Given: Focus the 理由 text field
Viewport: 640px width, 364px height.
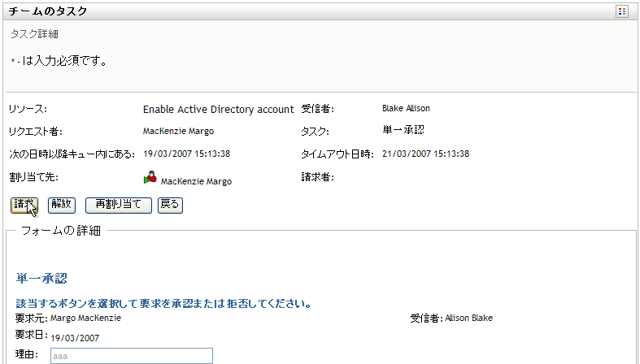Looking at the screenshot, I should pos(131,356).
